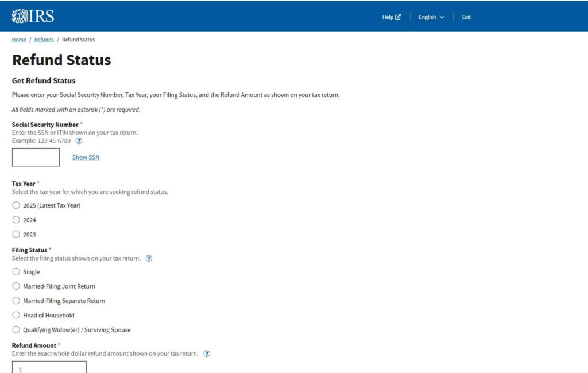Click the Filing Status help icon
Screen dimensions: 588x373
tap(149, 258)
